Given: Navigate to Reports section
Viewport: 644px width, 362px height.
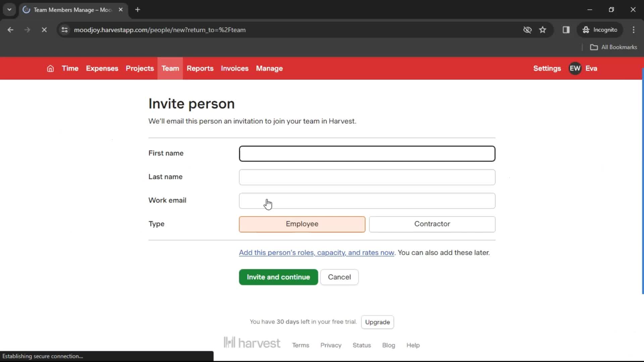Looking at the screenshot, I should tap(200, 68).
